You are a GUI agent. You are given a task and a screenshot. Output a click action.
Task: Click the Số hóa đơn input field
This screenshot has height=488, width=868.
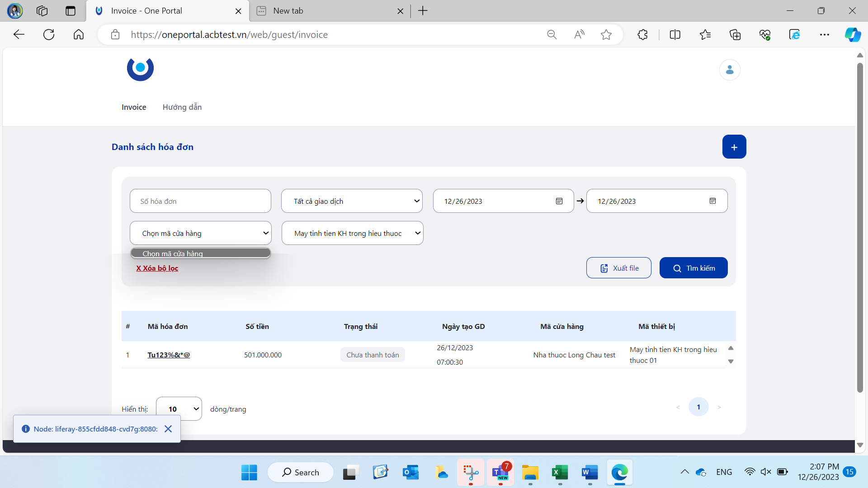click(200, 201)
